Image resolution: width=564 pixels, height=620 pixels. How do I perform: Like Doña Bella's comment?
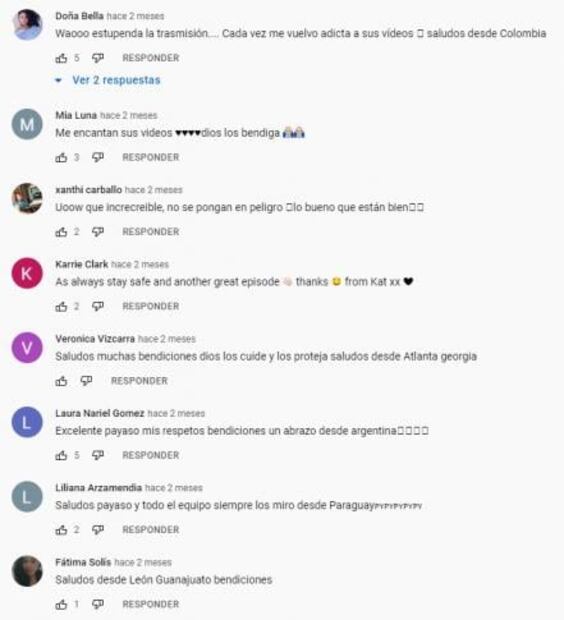[61, 58]
